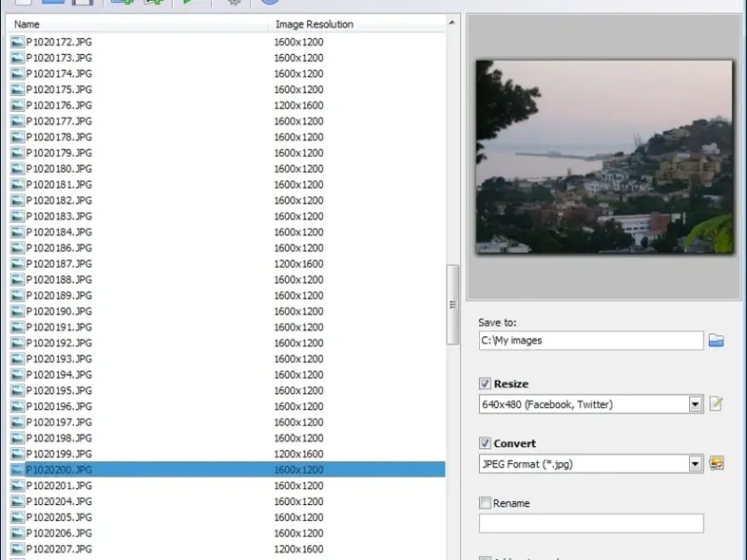The width and height of the screenshot is (747, 560).
Task: Select file P1020192.JPG
Action: pos(59,343)
